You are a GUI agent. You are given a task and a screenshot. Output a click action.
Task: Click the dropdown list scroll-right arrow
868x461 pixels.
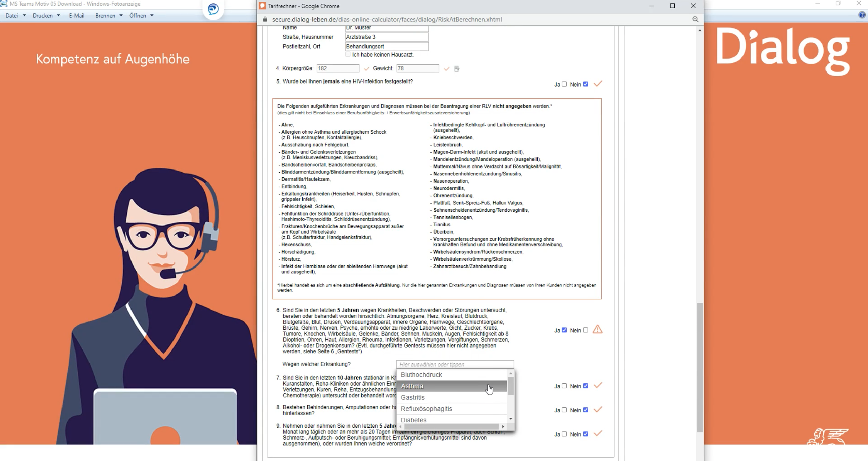pos(503,427)
